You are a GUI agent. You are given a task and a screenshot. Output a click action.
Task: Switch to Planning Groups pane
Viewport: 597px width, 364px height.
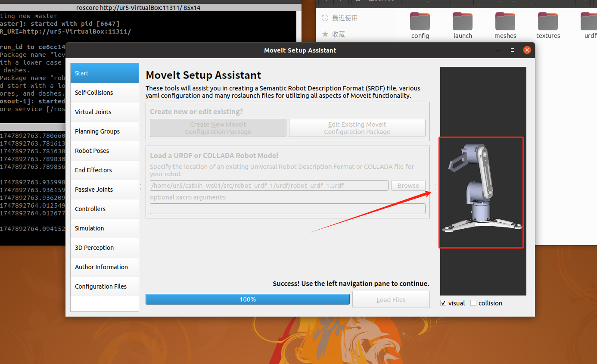click(x=105, y=131)
